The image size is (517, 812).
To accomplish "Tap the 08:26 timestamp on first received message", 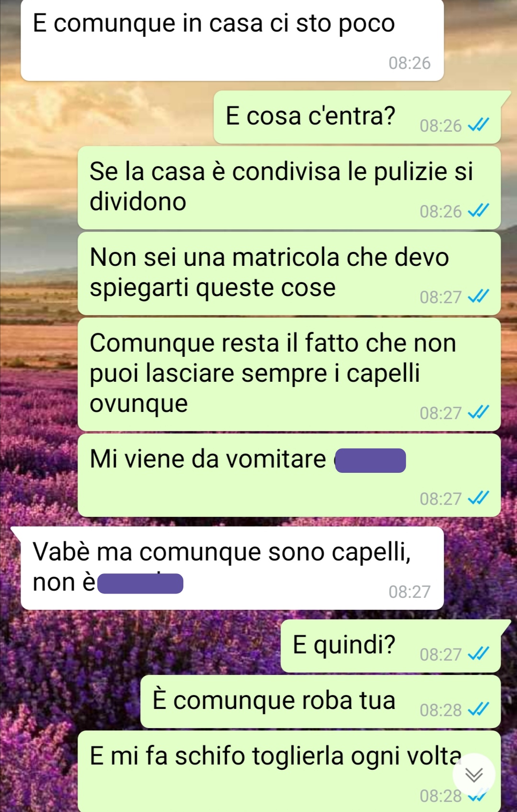I will pos(409,63).
